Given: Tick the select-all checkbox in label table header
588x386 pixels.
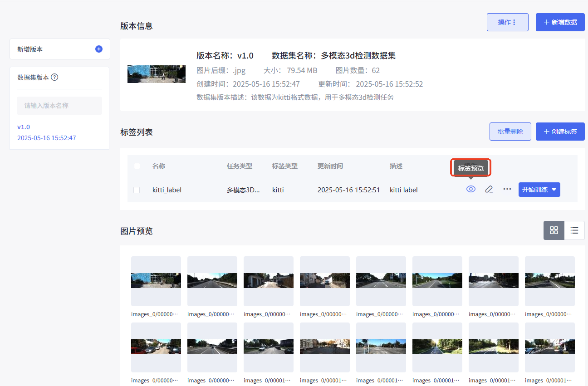Looking at the screenshot, I should pyautogui.click(x=137, y=166).
